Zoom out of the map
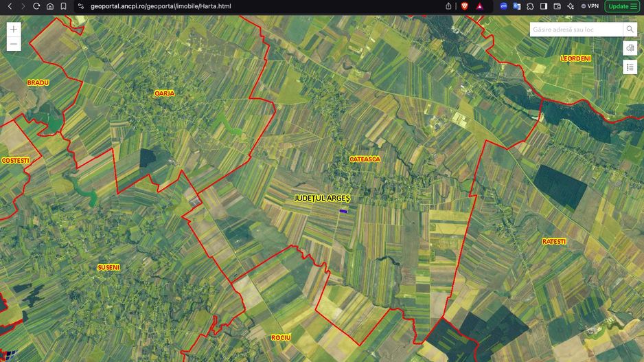This screenshot has height=362, width=644. (14, 44)
